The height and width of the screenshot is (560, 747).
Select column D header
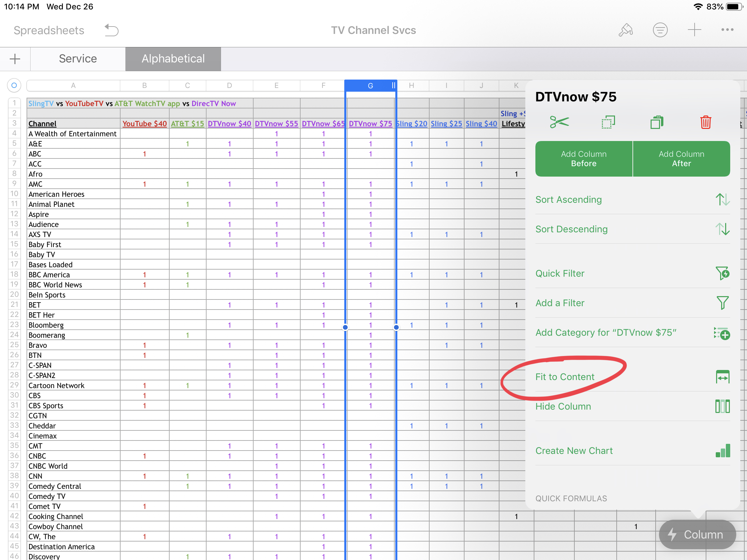[229, 85]
